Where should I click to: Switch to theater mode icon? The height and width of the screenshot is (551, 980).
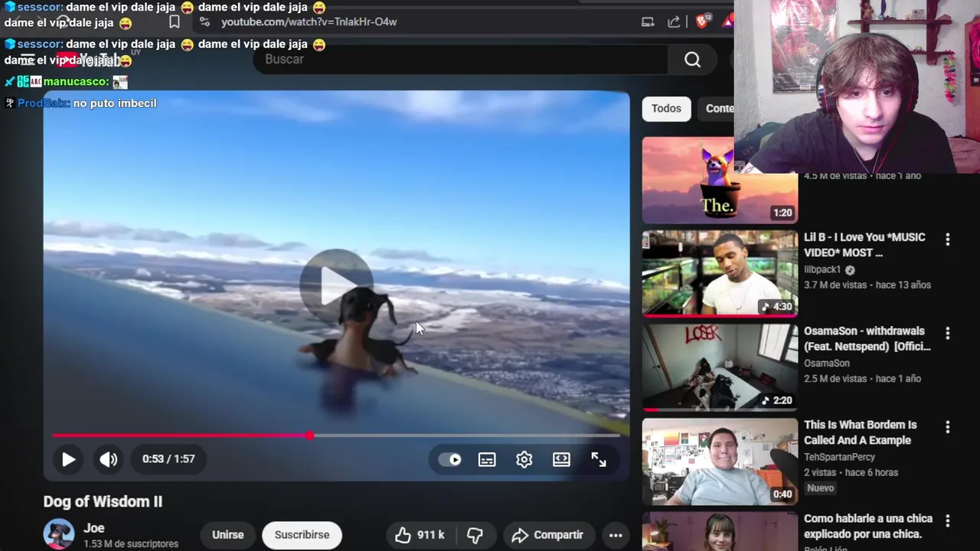tap(561, 459)
